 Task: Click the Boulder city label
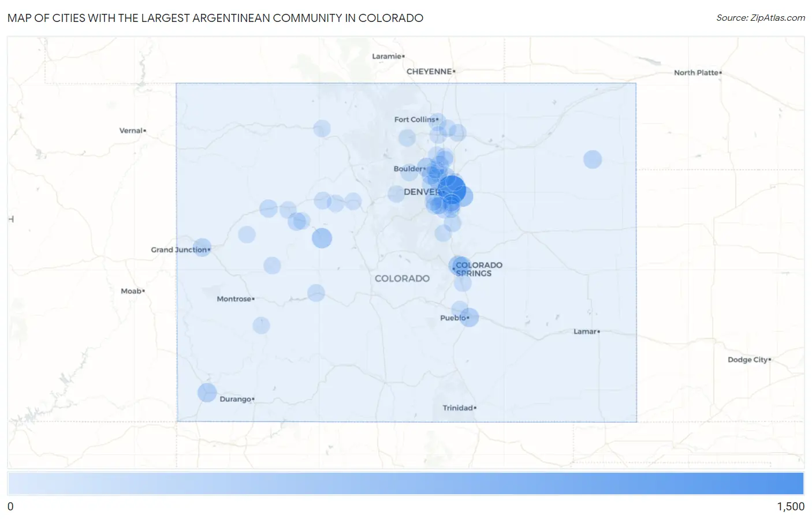tap(409, 169)
